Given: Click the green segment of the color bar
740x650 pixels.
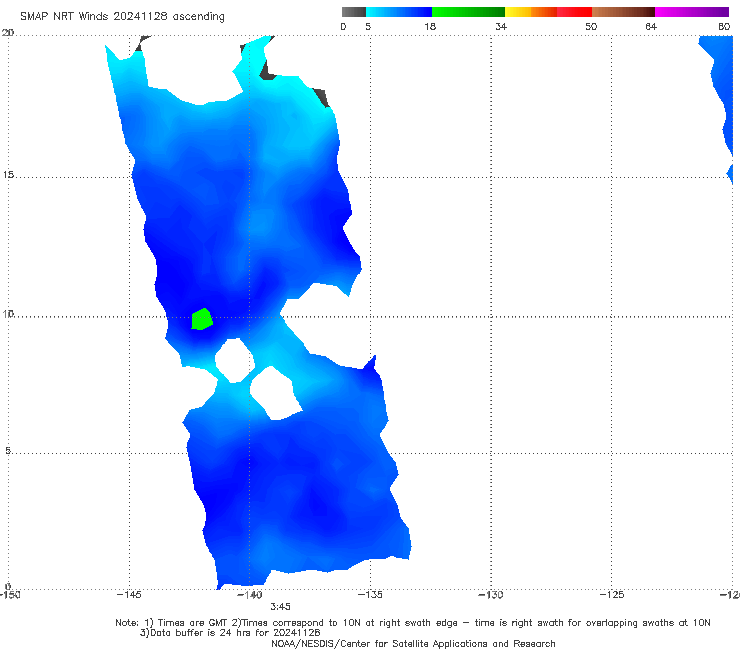Looking at the screenshot, I should coord(468,12).
